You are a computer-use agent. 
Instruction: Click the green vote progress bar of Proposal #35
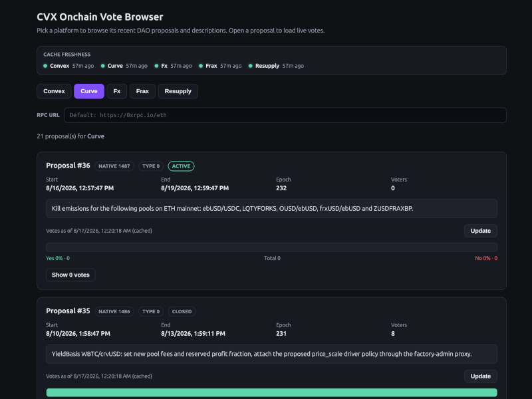click(x=272, y=392)
